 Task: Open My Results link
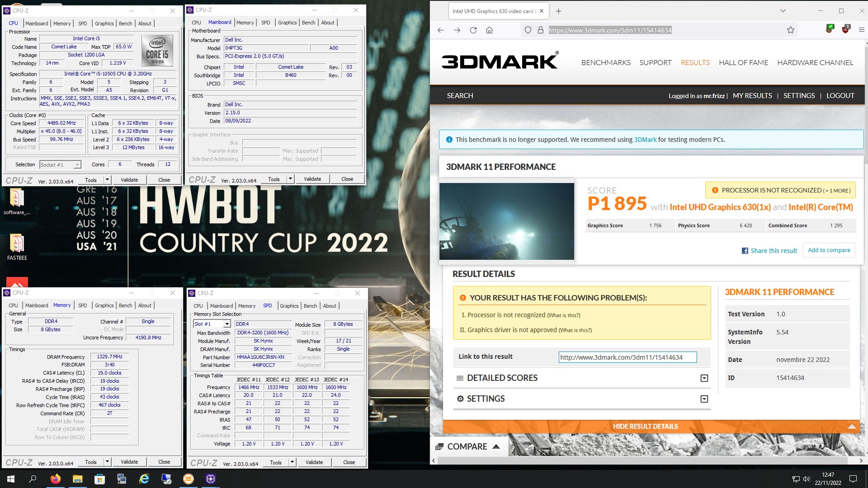pos(752,96)
